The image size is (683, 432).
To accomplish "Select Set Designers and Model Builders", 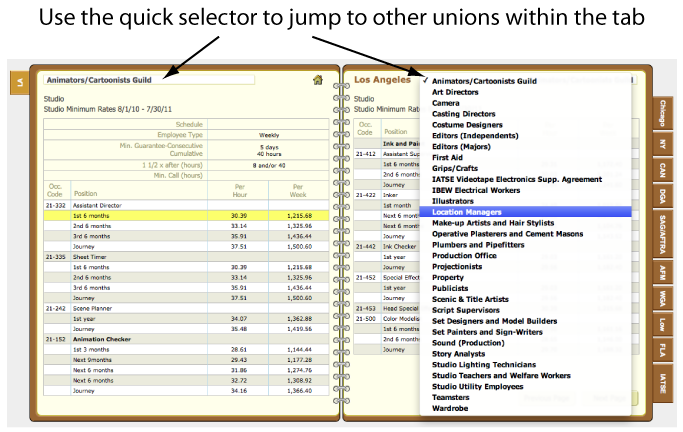I will [x=494, y=321].
